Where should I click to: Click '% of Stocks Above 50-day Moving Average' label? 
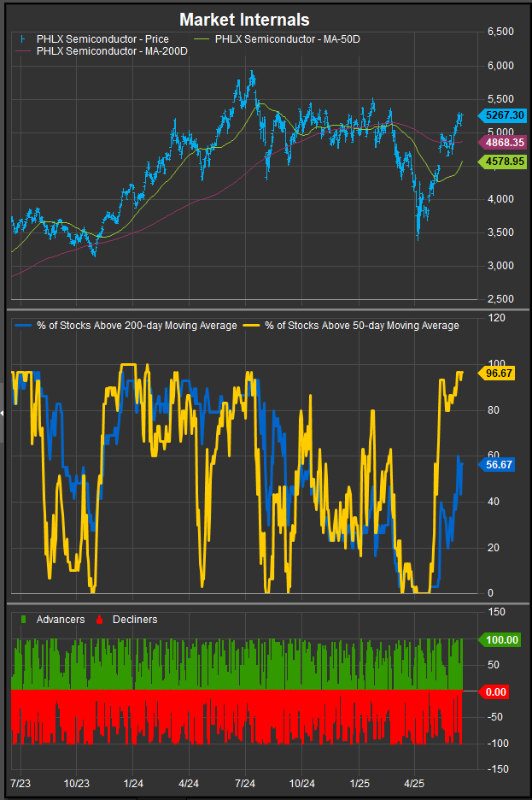tap(362, 326)
